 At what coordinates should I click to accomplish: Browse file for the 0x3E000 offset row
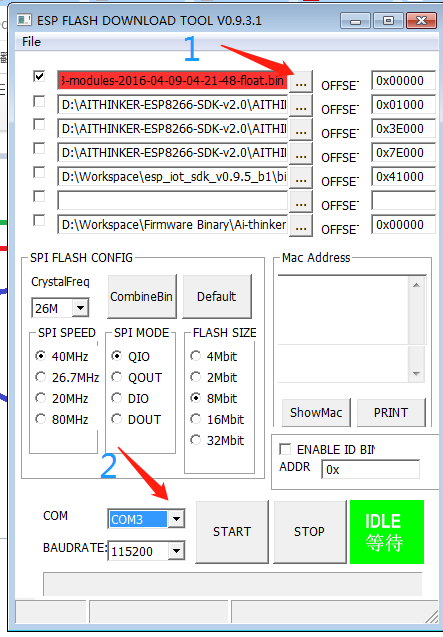click(x=301, y=130)
